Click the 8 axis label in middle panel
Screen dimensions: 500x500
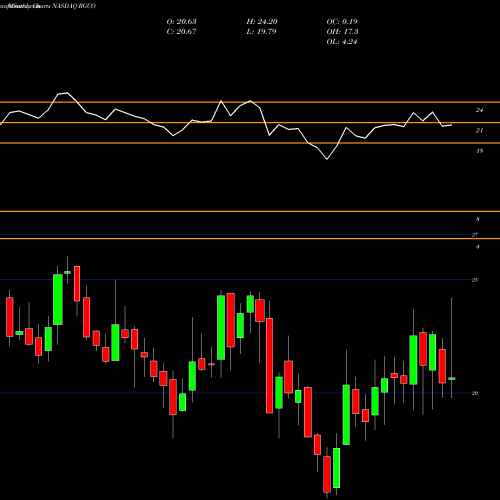click(478, 219)
